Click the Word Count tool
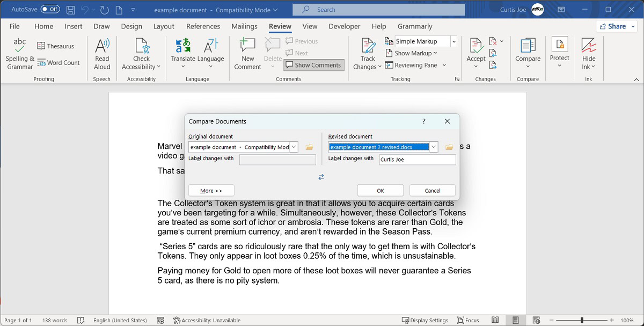Viewport: 644px width, 326px height. point(58,63)
